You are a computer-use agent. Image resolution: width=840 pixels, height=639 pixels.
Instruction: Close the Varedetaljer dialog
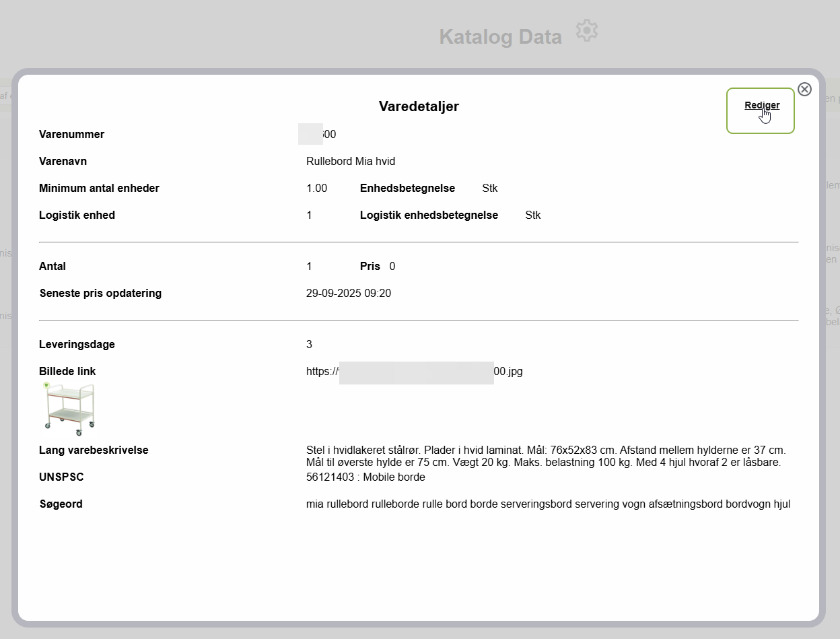[804, 89]
